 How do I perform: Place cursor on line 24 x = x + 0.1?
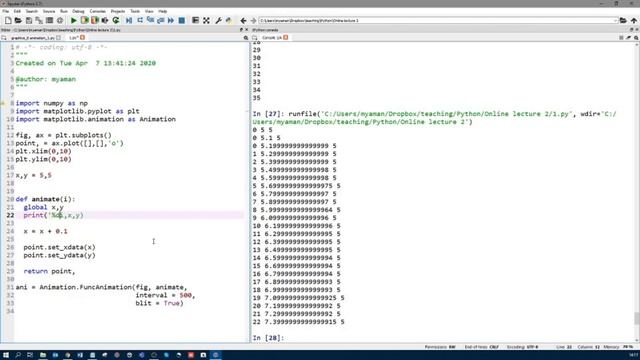tap(45, 231)
